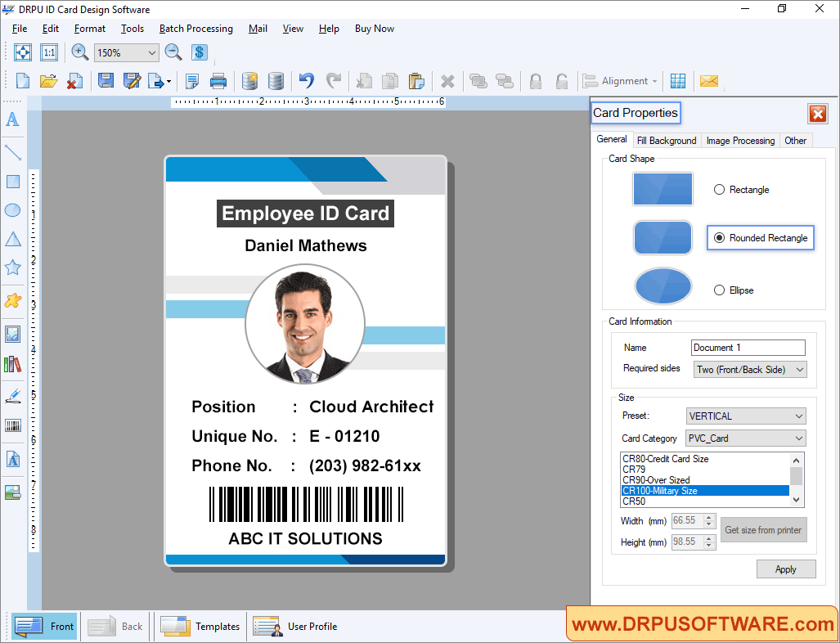Click the zoom out magnifier icon
The image size is (840, 643).
(x=173, y=52)
